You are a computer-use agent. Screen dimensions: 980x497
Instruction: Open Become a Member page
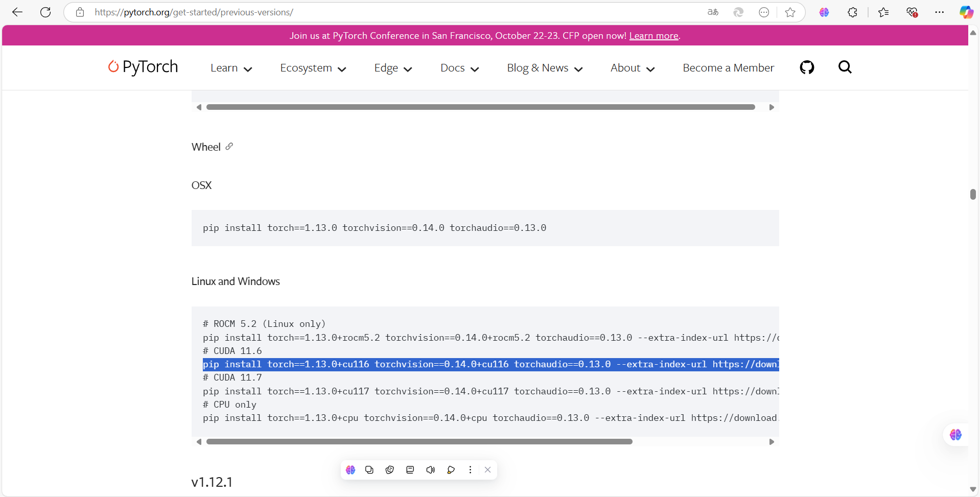[x=728, y=68]
